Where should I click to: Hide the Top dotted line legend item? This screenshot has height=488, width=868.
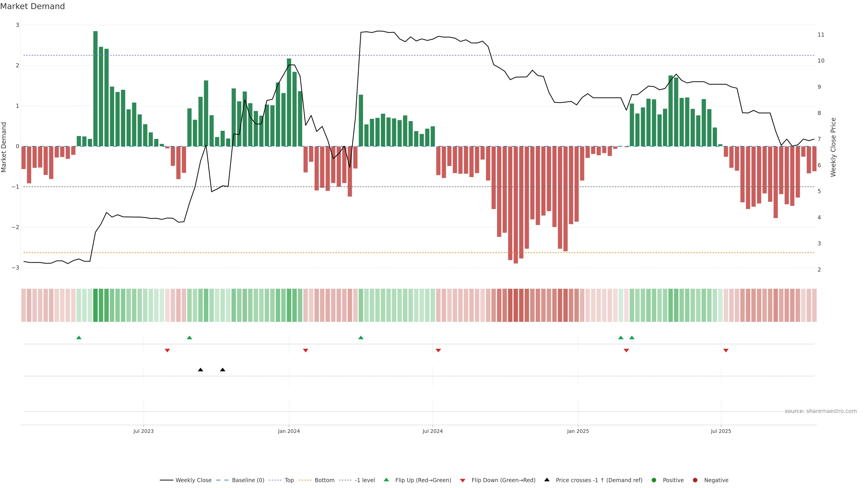pyautogui.click(x=289, y=480)
